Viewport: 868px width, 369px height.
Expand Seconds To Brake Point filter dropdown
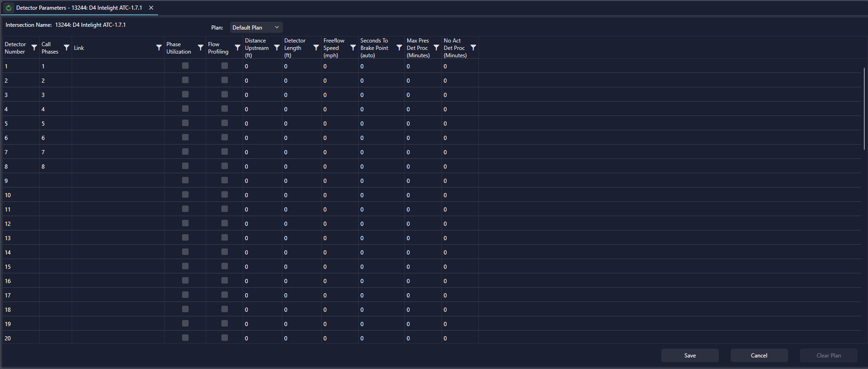point(399,48)
